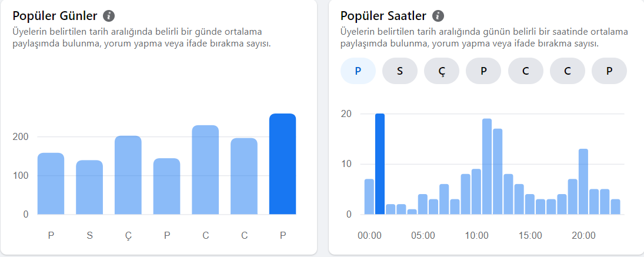644x257 pixels.
Task: Click the 00:00 bar in Popüler Saatler
Action: point(369,196)
